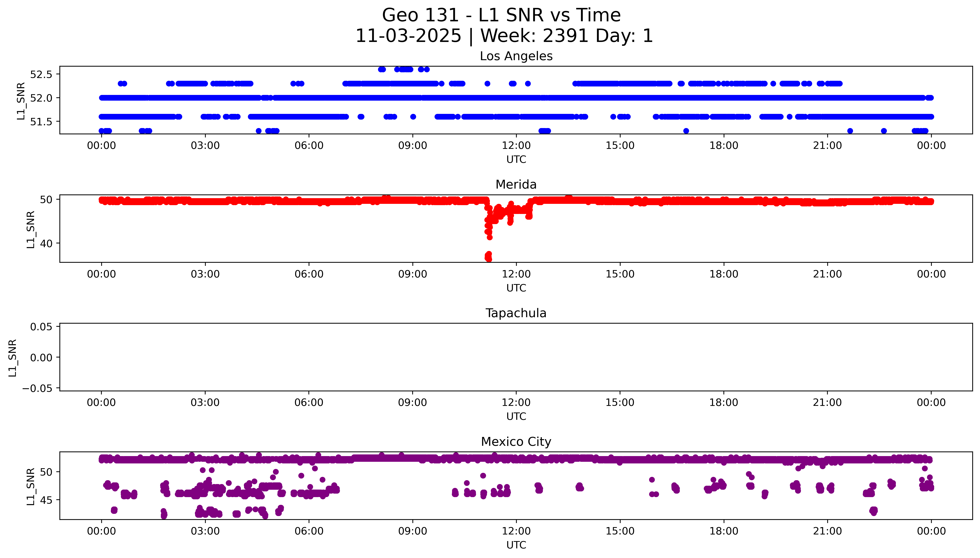This screenshot has width=980, height=558.
Task: Click the UTC axis label under Merida plot
Action: 516,288
